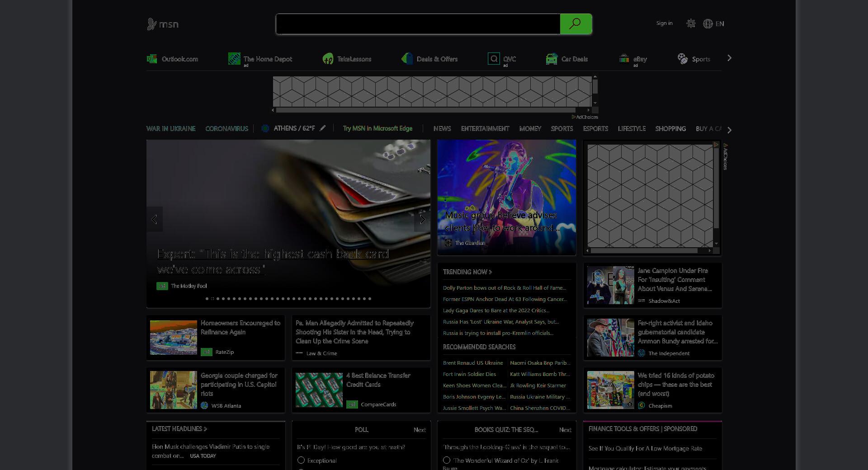Screen dimensions: 868x470
Task: Open the Outlook.com shortcut icon
Action: pos(152,59)
